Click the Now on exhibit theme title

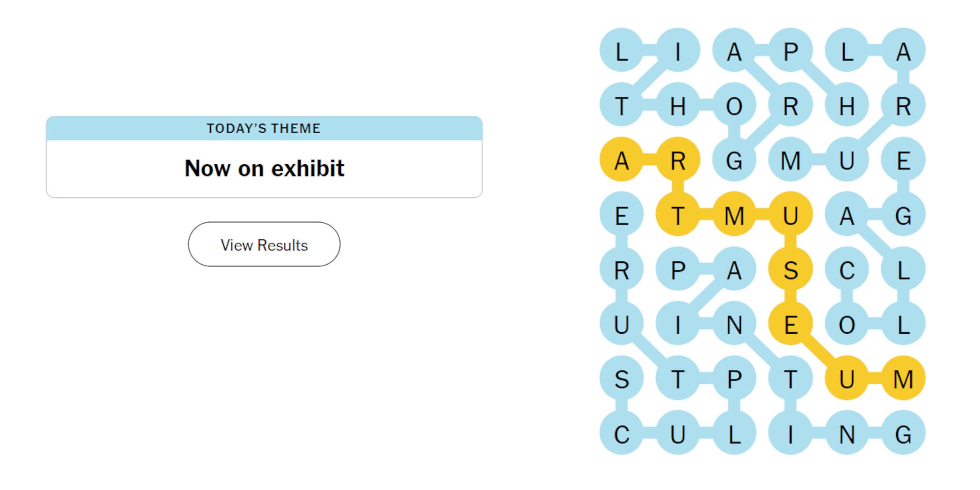(x=265, y=168)
